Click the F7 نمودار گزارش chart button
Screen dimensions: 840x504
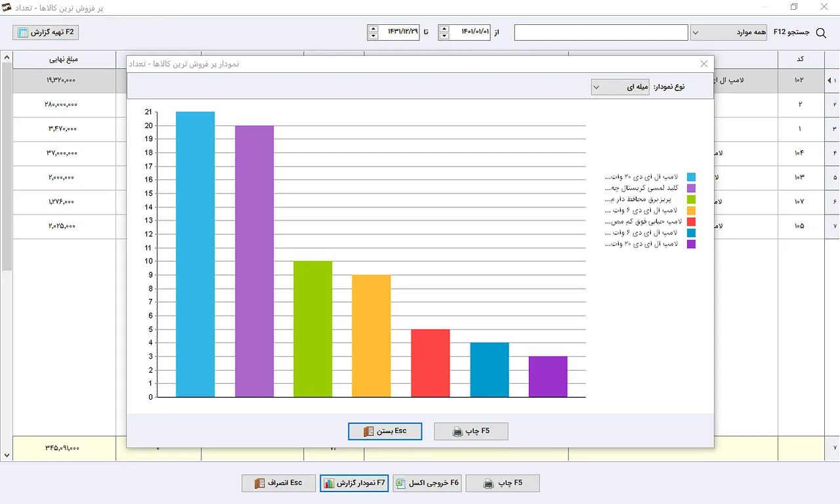pyautogui.click(x=354, y=483)
